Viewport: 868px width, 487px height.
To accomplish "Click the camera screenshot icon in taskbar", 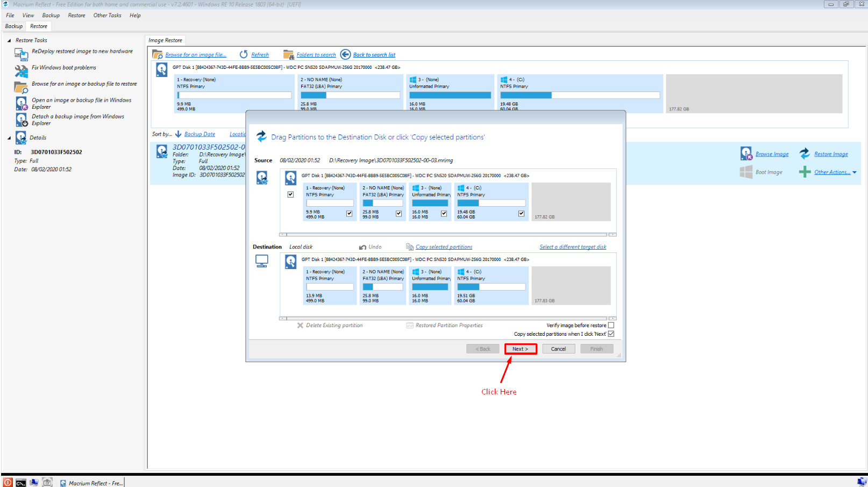I will click(x=47, y=483).
